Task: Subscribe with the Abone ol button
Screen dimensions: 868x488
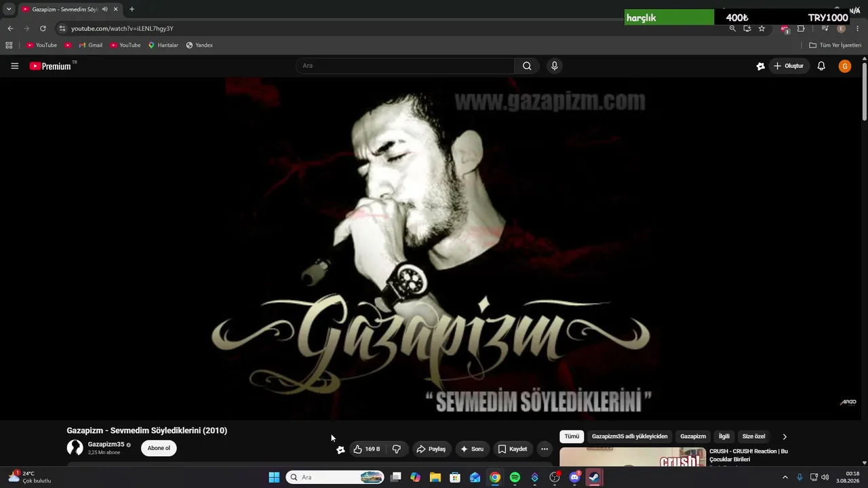Action: 159,448
